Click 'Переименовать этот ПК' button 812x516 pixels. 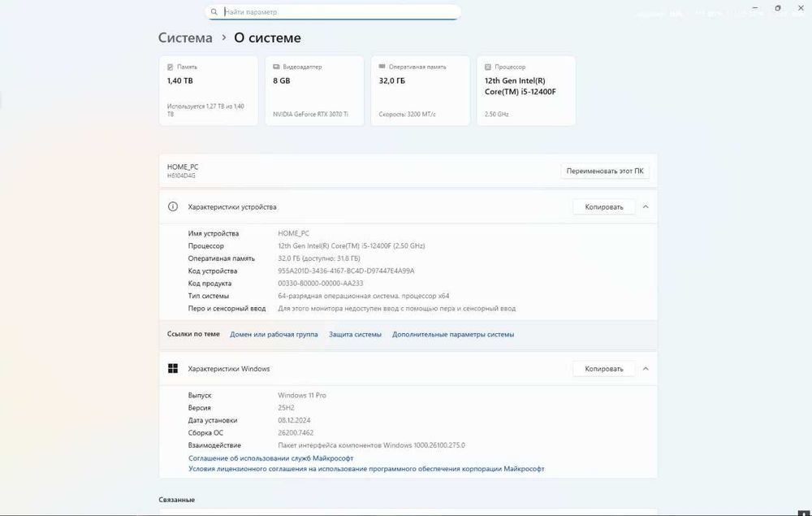click(x=604, y=171)
